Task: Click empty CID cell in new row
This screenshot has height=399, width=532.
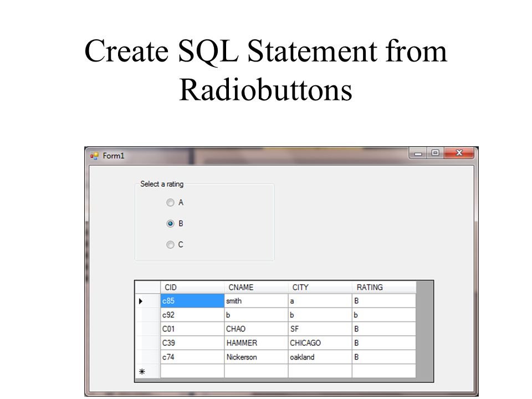Action: 192,371
